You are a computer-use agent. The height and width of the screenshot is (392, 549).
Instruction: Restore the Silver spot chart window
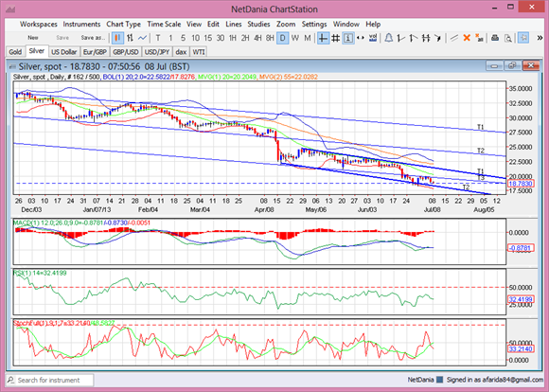(513, 66)
